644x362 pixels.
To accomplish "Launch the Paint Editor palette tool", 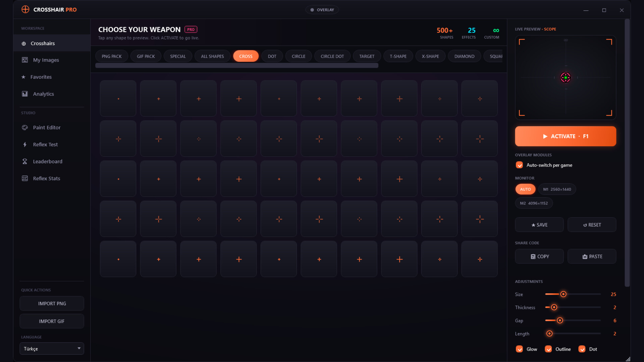I will pos(52,127).
